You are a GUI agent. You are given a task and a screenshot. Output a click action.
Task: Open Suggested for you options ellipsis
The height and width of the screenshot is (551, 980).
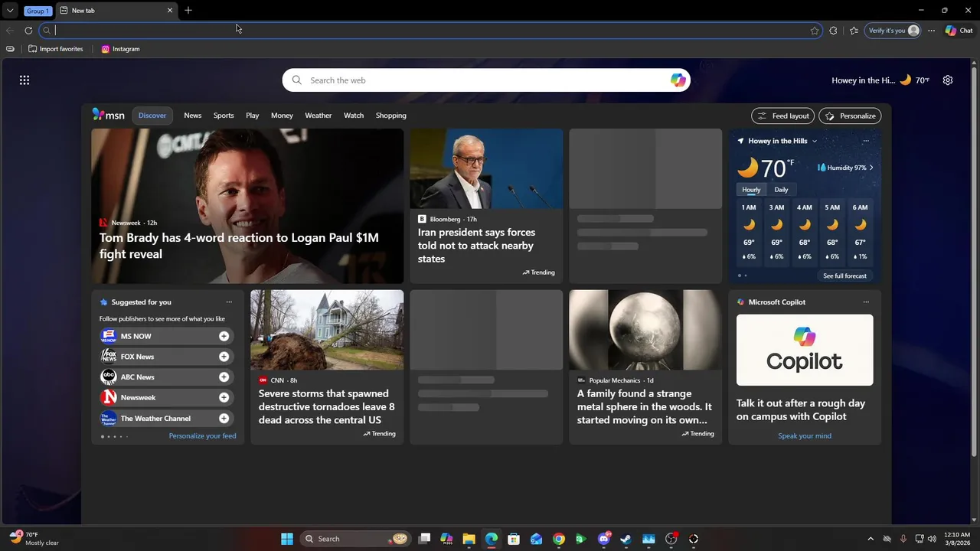[229, 302]
